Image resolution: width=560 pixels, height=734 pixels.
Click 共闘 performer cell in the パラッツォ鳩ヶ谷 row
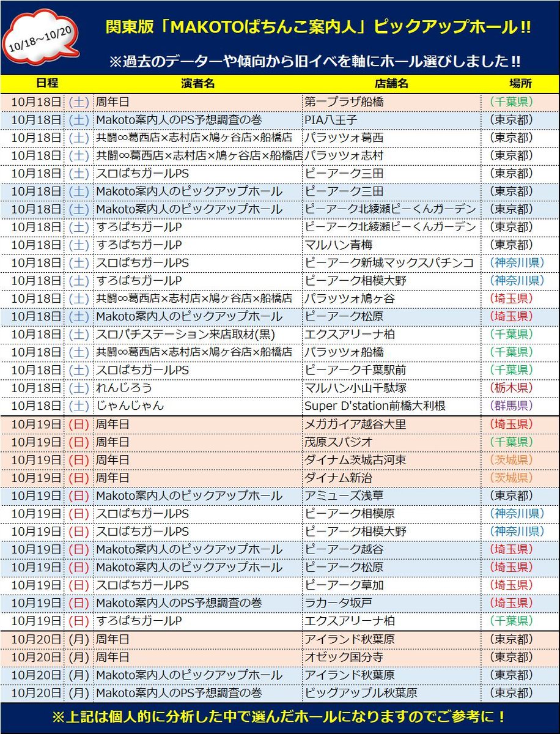198,298
